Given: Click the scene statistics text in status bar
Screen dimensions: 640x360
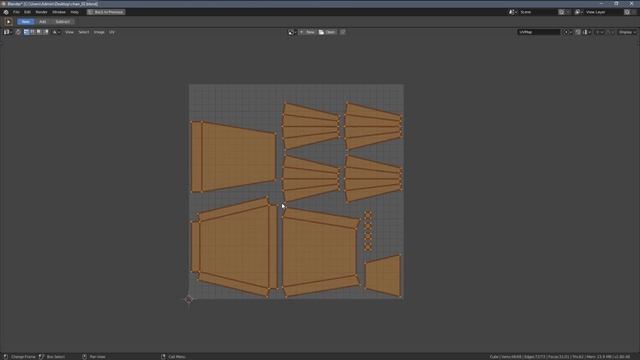Looking at the screenshot, I should point(560,357).
